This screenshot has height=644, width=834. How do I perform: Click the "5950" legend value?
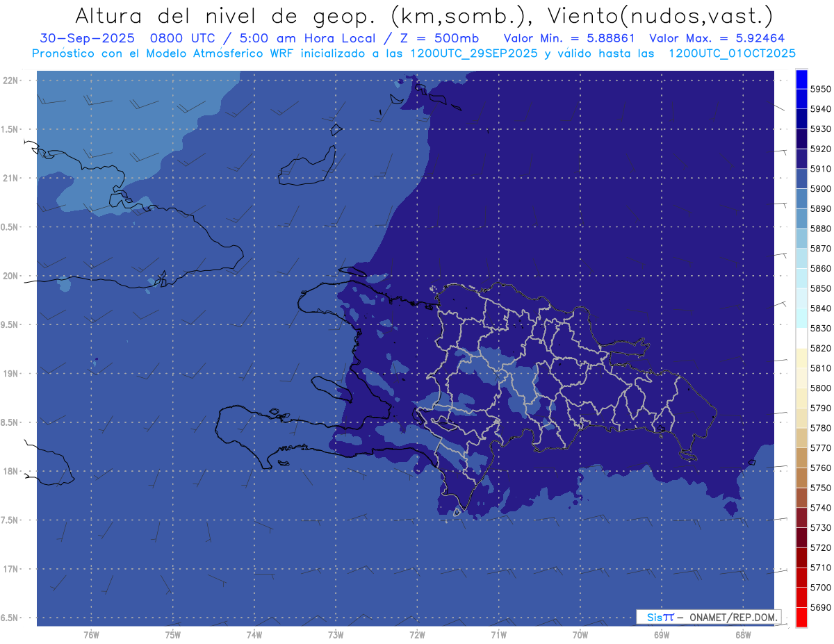pos(821,90)
